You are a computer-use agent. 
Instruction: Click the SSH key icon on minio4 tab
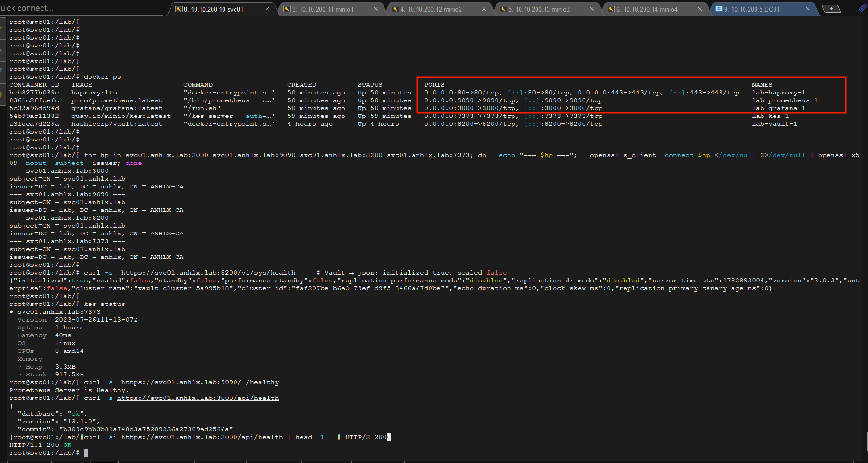(x=611, y=9)
